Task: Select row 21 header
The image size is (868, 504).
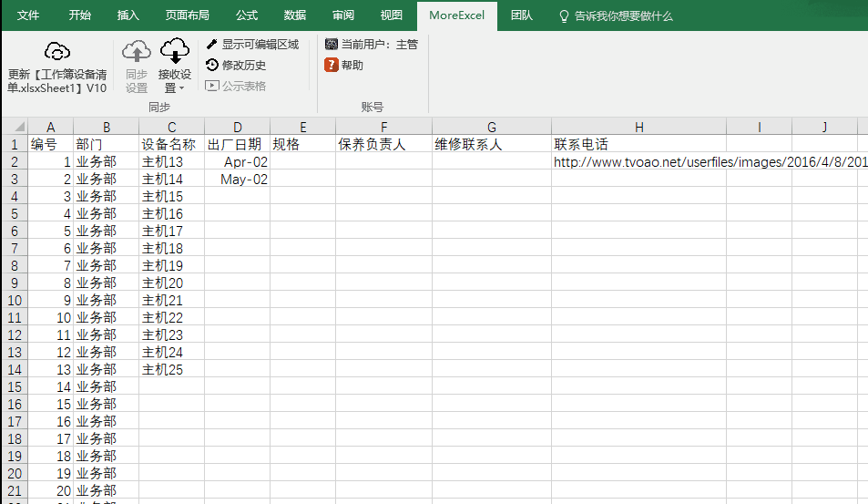Action: pyautogui.click(x=15, y=490)
